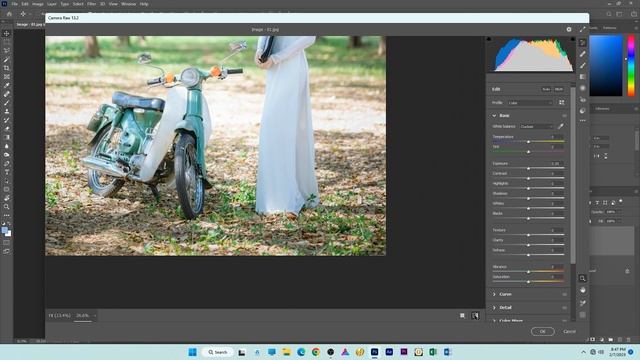This screenshot has height=360, width=640.
Task: Show hidden icons in system tray
Action: pyautogui.click(x=583, y=352)
